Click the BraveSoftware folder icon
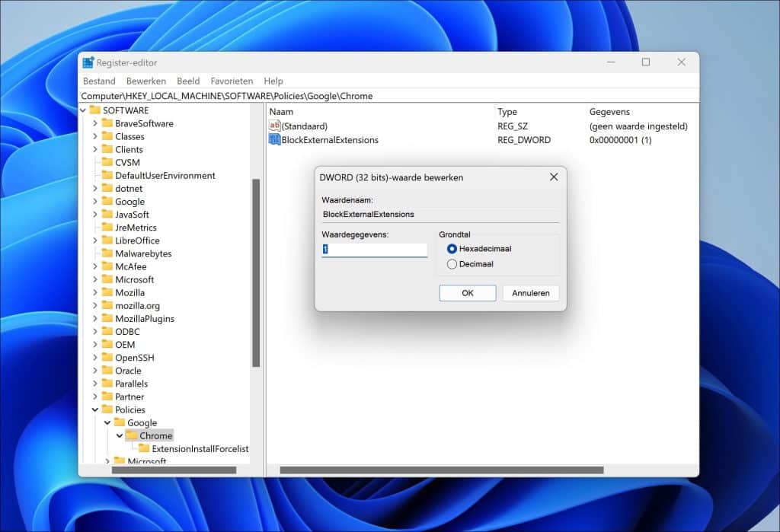The width and height of the screenshot is (780, 532). tap(107, 123)
